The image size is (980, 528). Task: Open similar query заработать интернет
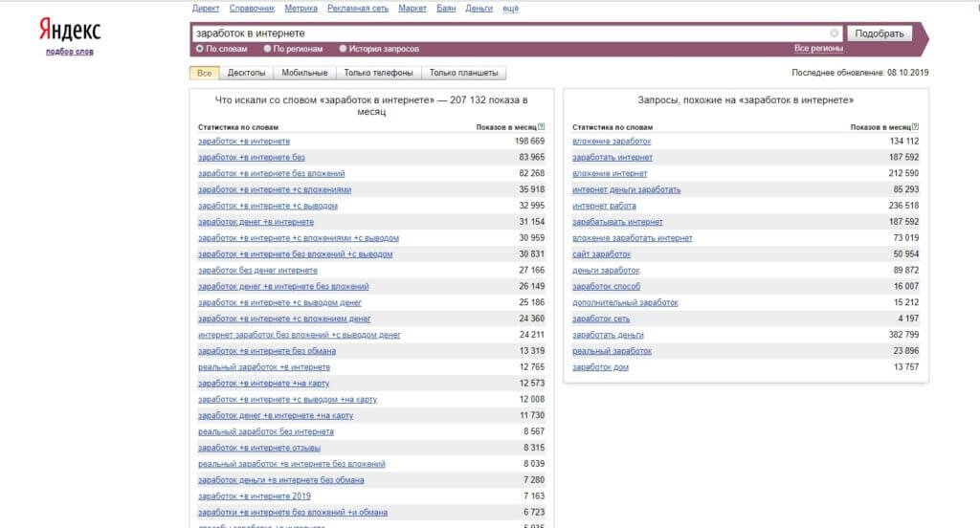tap(612, 158)
